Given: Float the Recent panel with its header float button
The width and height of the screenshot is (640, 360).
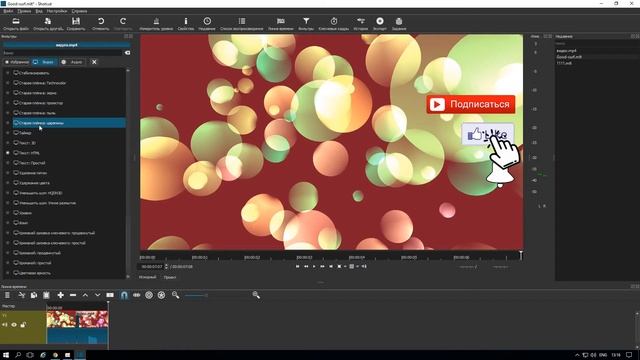Looking at the screenshot, I should [x=633, y=36].
